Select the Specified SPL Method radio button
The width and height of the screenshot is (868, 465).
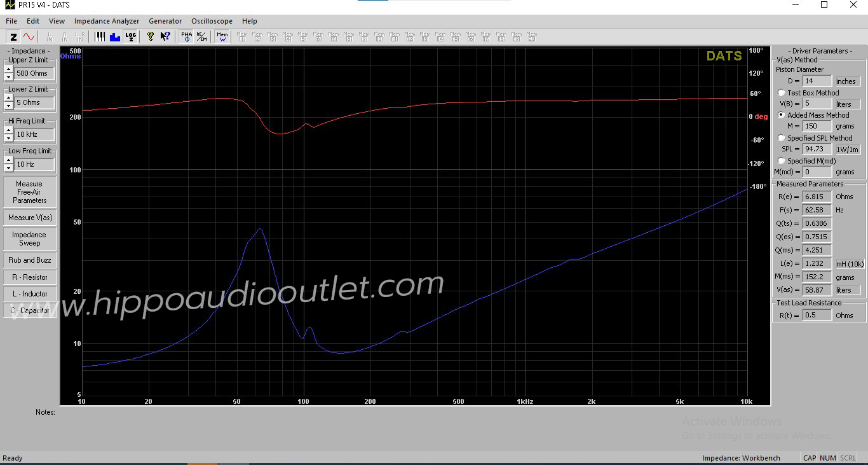coord(782,138)
